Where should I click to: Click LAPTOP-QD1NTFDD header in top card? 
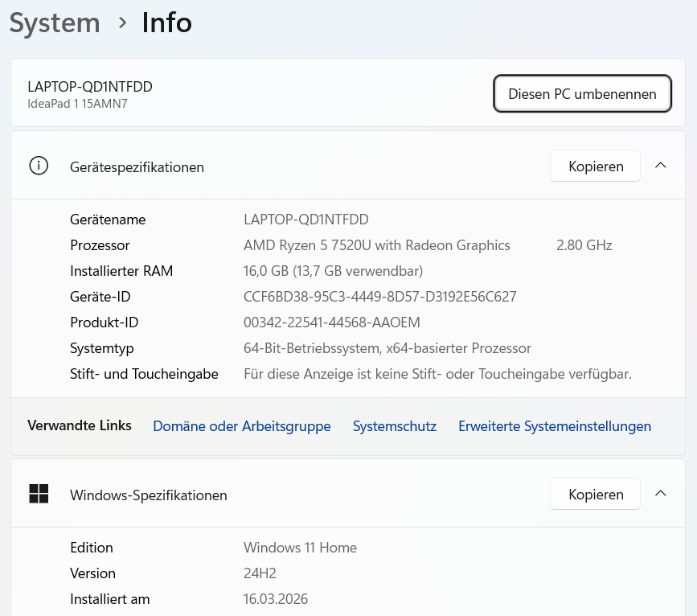(90, 87)
